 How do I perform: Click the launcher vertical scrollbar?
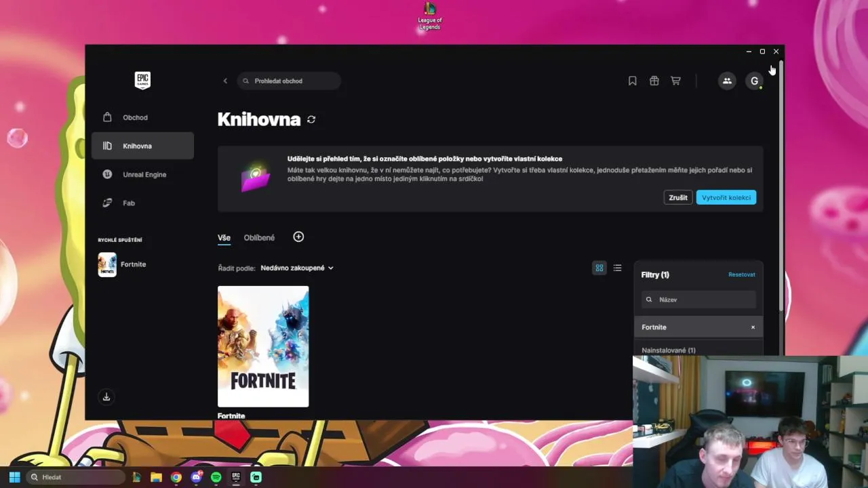[781, 186]
